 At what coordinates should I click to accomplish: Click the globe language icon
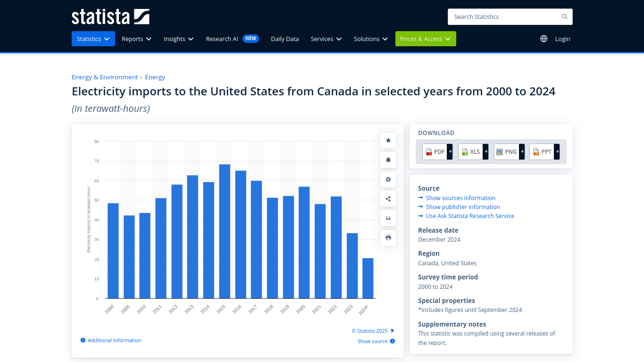[x=544, y=39]
